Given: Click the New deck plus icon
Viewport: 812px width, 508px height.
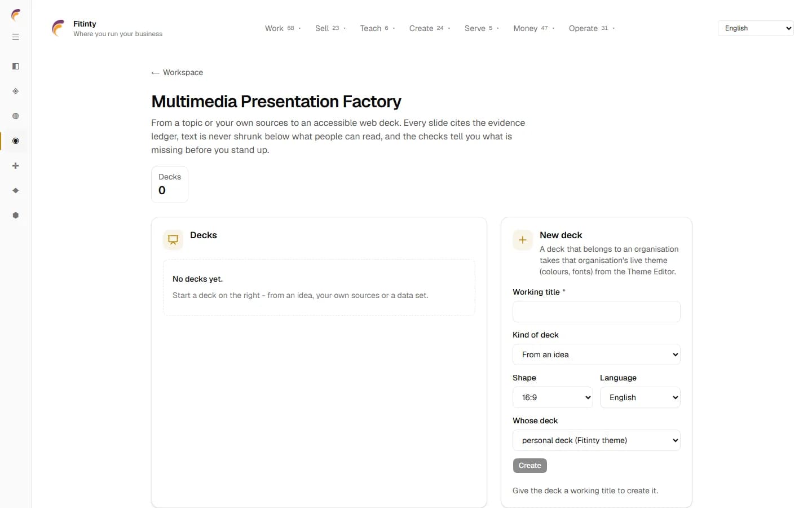Looking at the screenshot, I should (523, 240).
